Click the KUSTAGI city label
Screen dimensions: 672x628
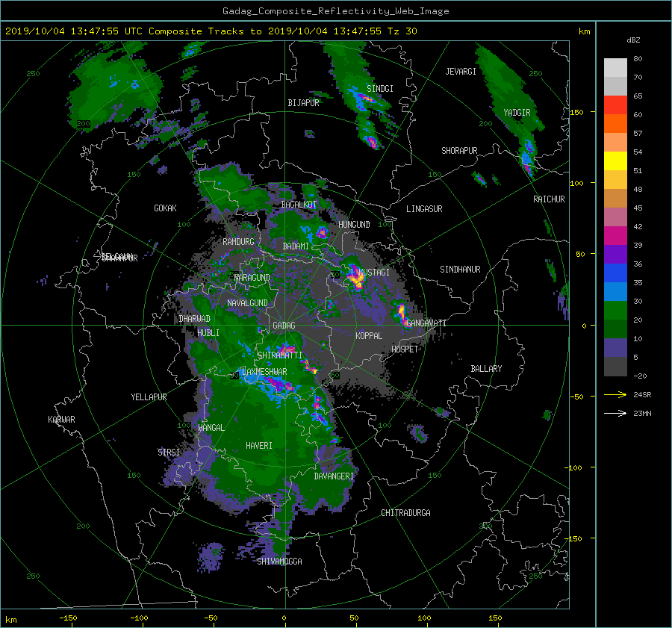tap(374, 273)
